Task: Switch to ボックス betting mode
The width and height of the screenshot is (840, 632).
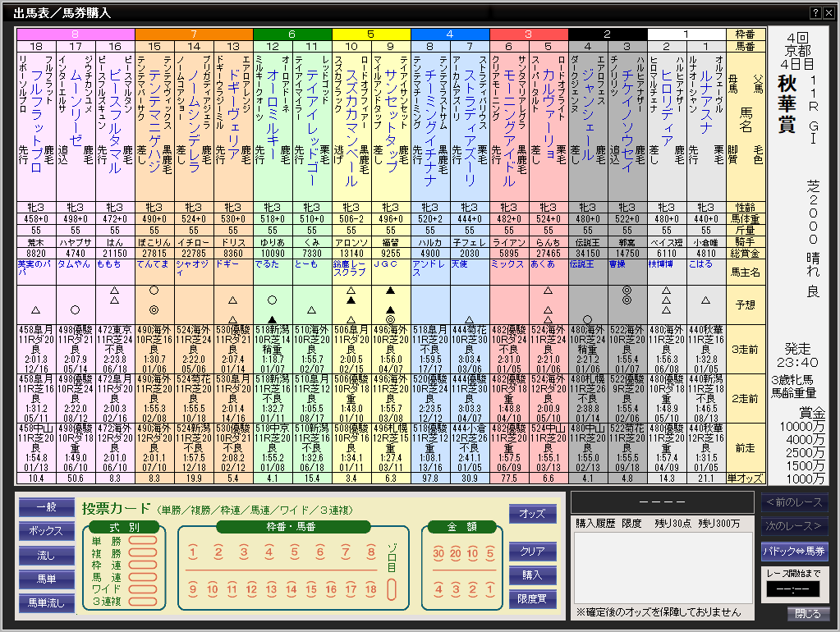Action: click(x=47, y=531)
